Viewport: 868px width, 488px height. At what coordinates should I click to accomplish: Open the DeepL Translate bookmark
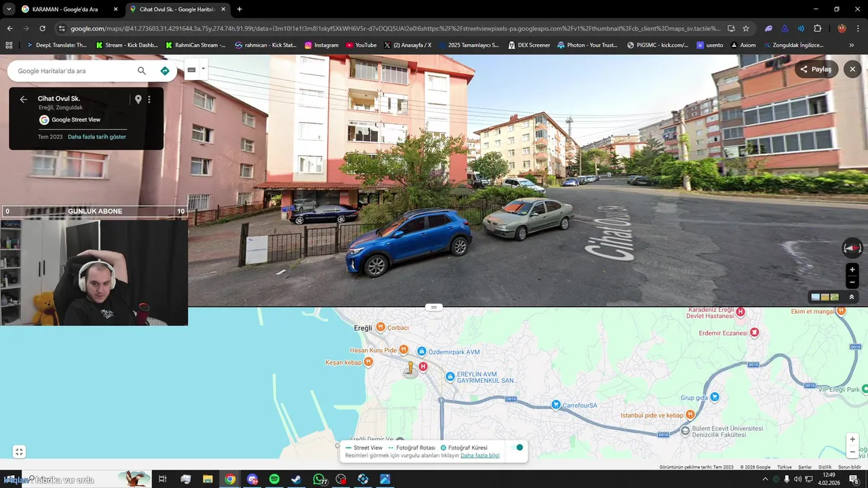56,45
